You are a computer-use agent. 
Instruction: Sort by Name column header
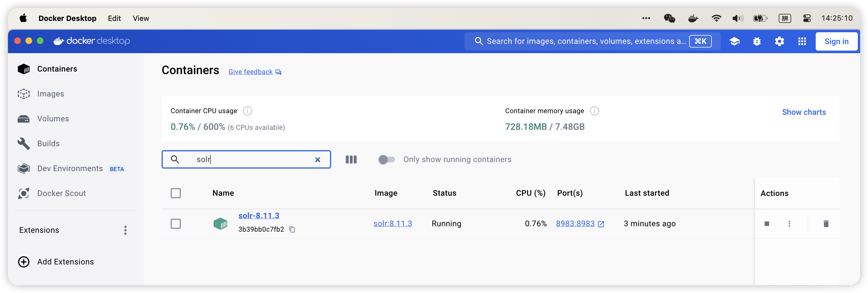[223, 193]
